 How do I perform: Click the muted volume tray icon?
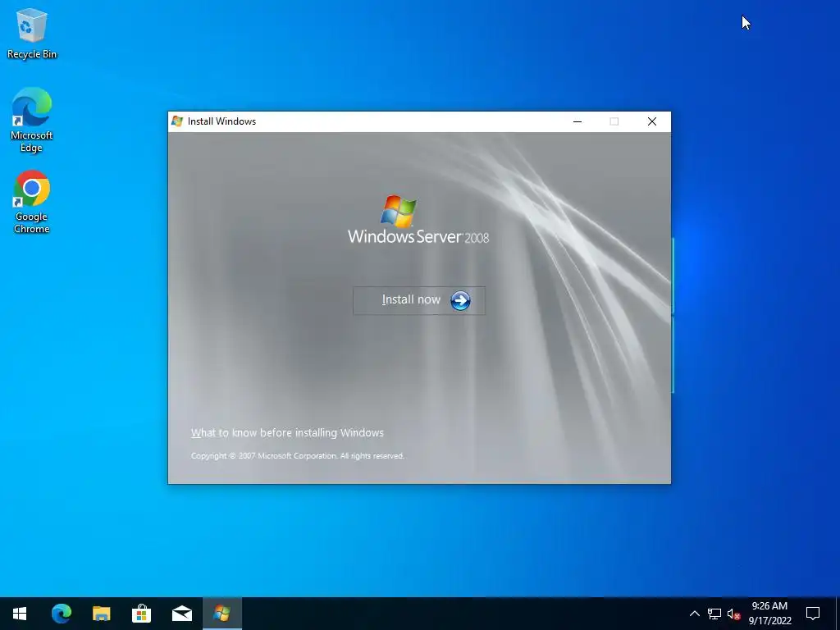click(x=733, y=614)
